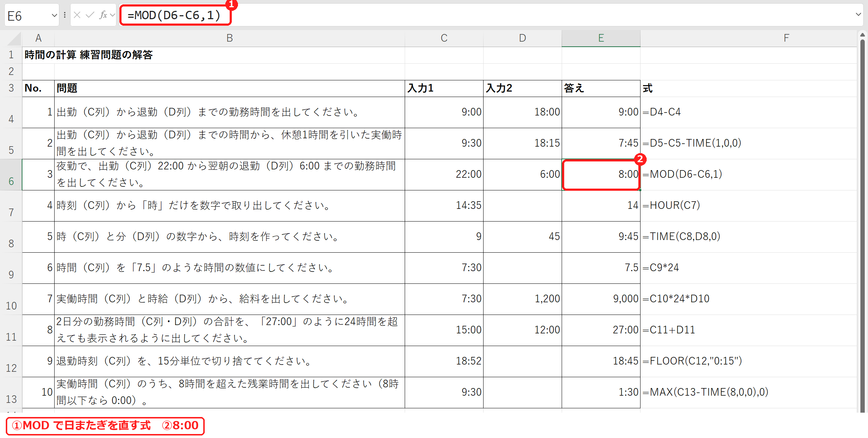Click the vertical scrollbar up arrow

click(863, 35)
